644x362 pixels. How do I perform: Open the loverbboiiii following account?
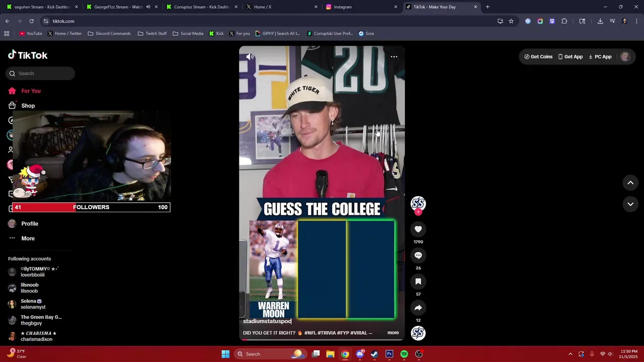tap(33, 272)
